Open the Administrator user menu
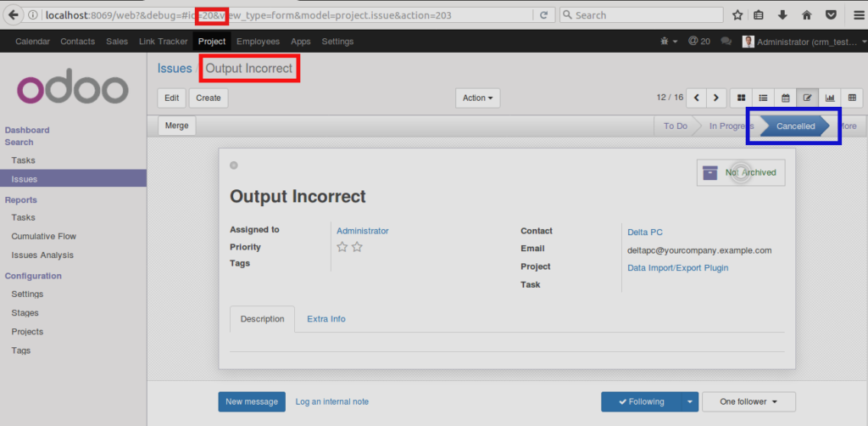This screenshot has width=868, height=426. pyautogui.click(x=804, y=42)
